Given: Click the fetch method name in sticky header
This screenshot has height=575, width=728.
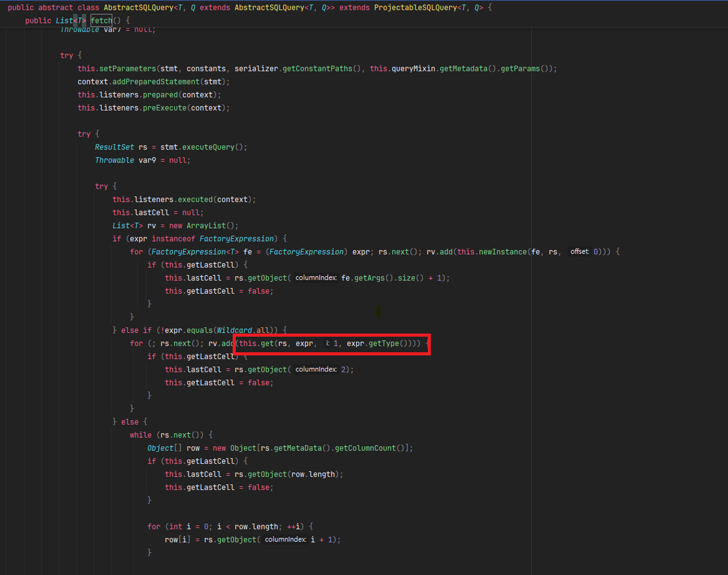Looking at the screenshot, I should coord(101,20).
